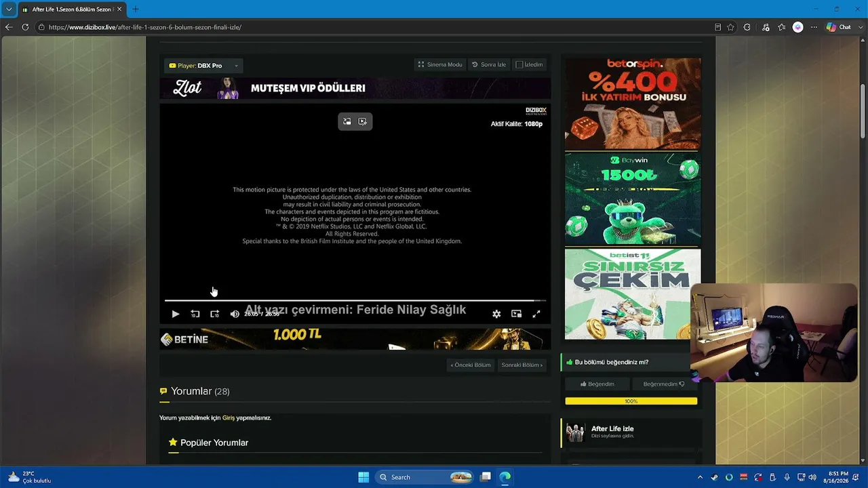
Task: Add the episode to Sonra İzle
Action: [x=489, y=64]
